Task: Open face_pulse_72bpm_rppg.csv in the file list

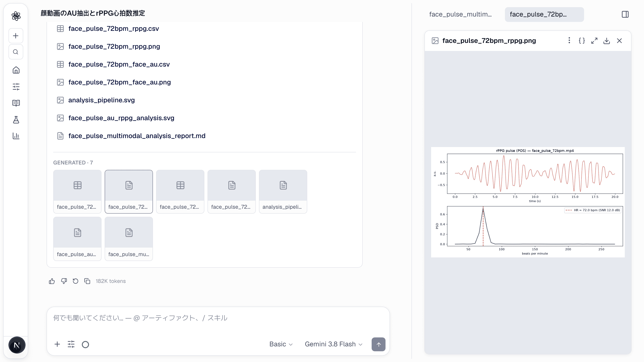Action: [x=114, y=28]
